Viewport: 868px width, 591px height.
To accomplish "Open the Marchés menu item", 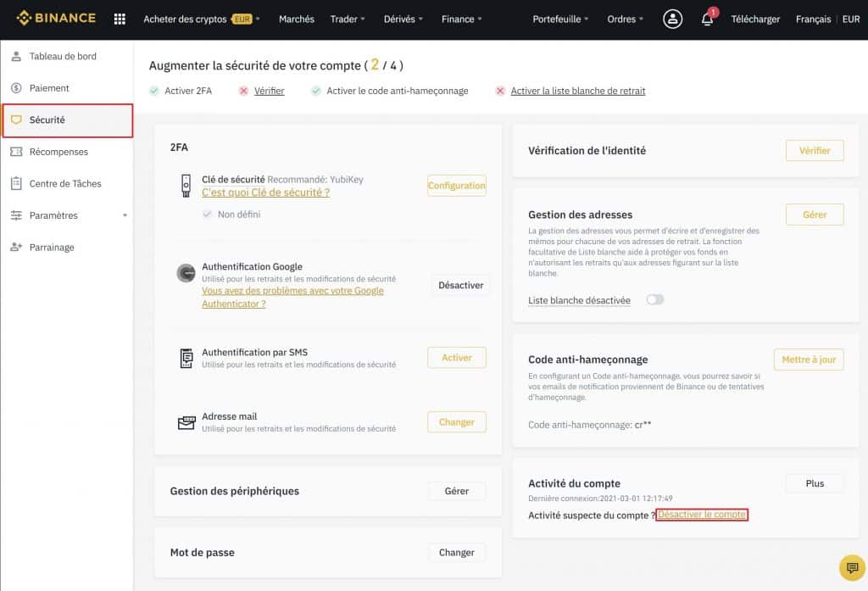I will [x=297, y=18].
